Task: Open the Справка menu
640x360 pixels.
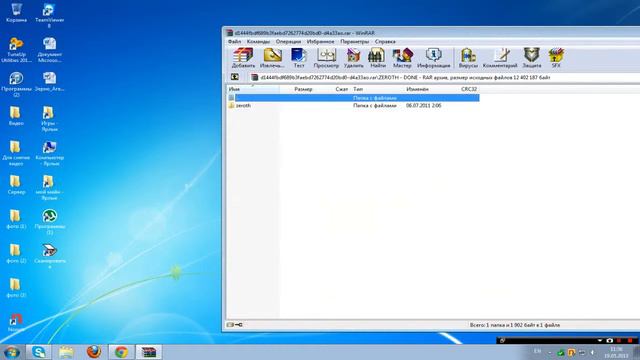Action: pyautogui.click(x=385, y=42)
